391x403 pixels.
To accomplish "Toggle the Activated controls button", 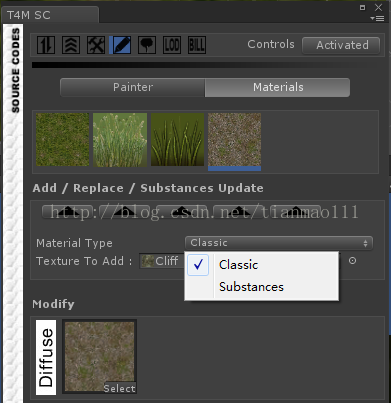I will [341, 45].
